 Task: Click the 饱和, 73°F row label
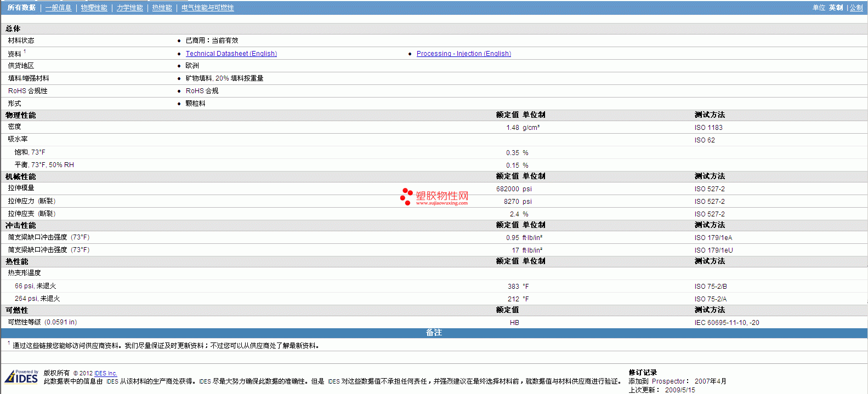click(30, 152)
